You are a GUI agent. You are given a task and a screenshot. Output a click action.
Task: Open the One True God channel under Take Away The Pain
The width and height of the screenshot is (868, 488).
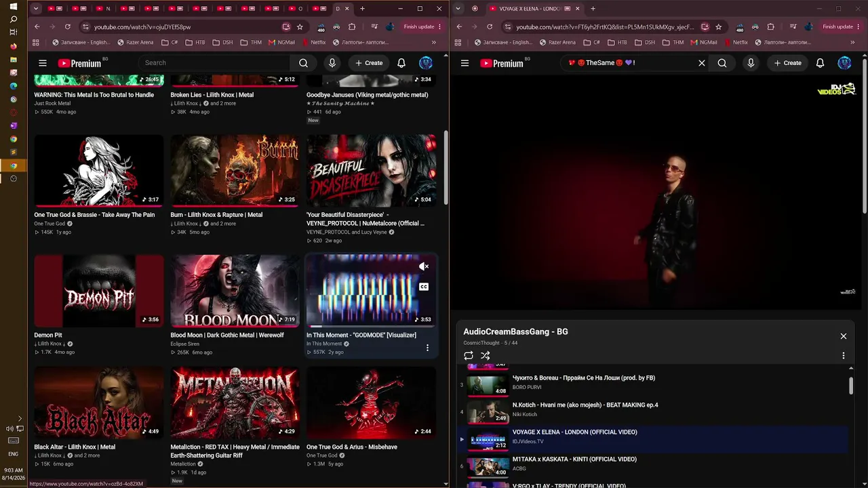(50, 224)
